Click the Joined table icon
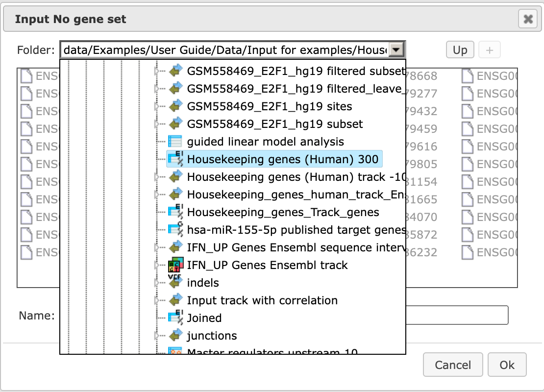The height and width of the screenshot is (392, 544). pos(175,318)
